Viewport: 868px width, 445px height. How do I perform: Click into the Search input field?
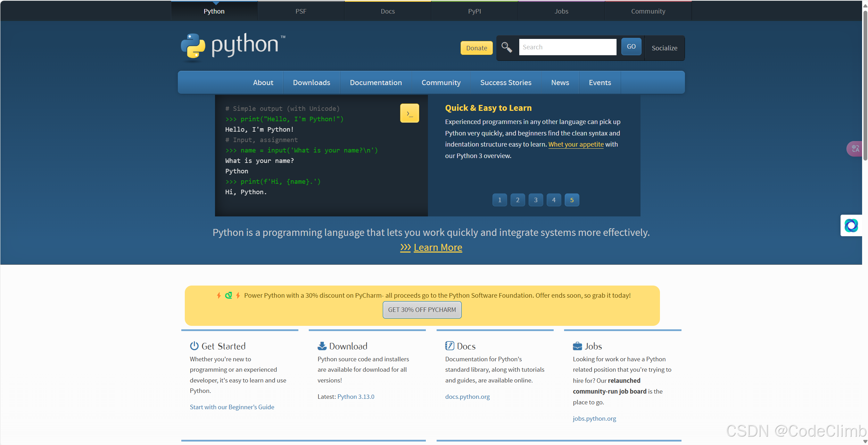[x=567, y=47]
